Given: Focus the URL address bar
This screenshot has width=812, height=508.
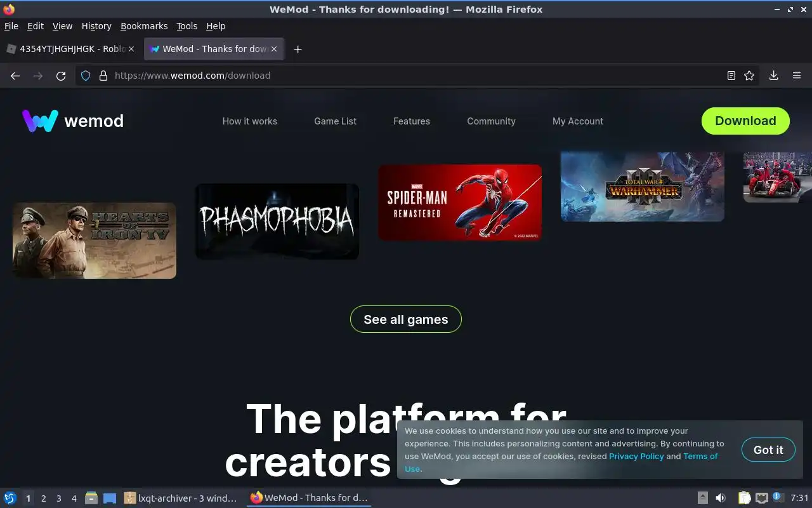Looking at the screenshot, I should tap(416, 76).
